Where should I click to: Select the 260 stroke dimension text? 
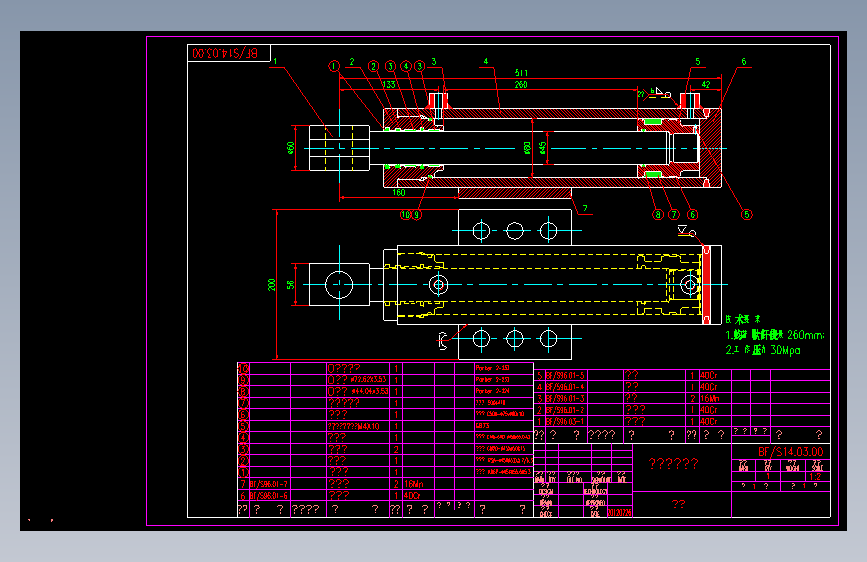pos(521,85)
